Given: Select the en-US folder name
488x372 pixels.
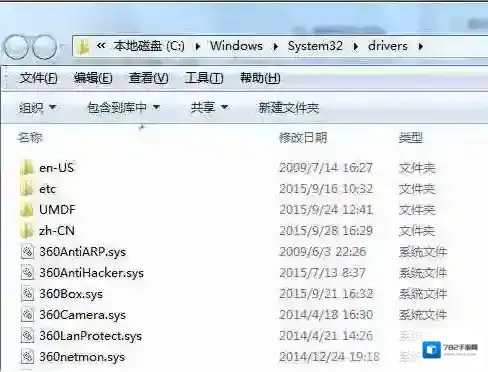Looking at the screenshot, I should coord(56,168).
